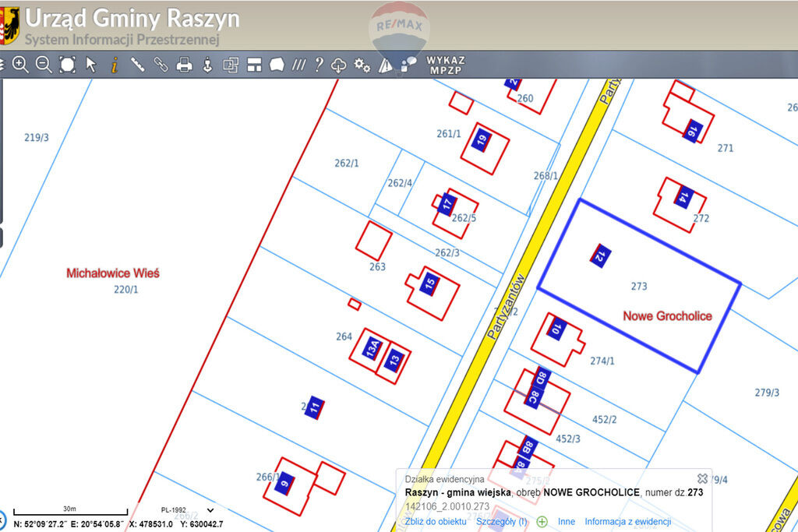Screen dimensions: 798x532
Task: Click building number 19 marker
Action: click(x=482, y=139)
